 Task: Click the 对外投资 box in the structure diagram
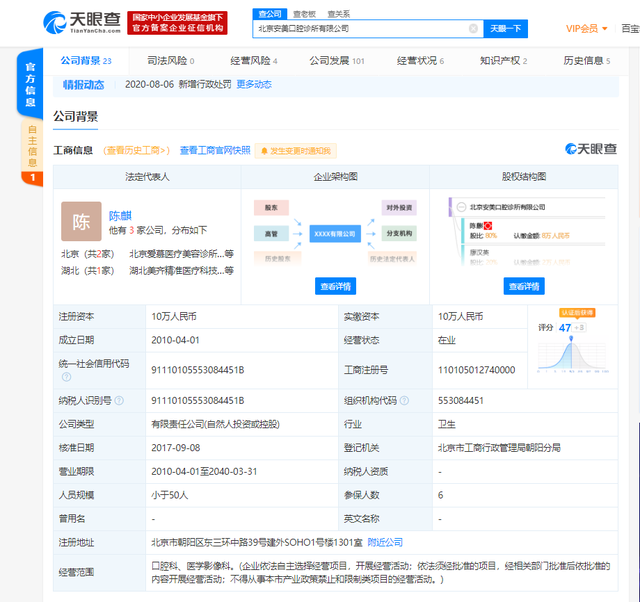399,207
